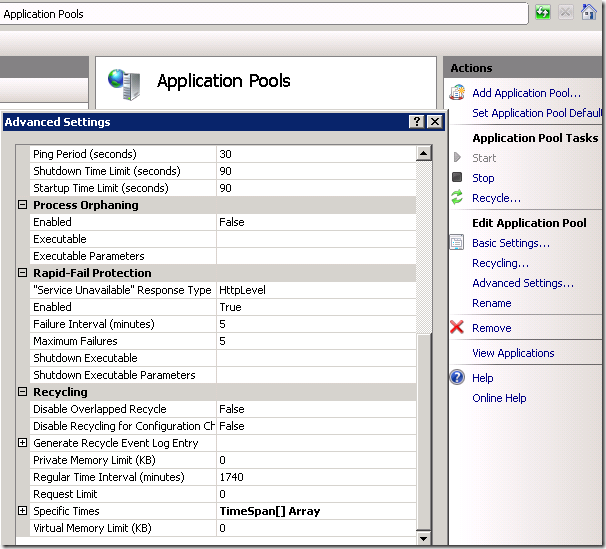Click the empty Executable value cell
The width and height of the screenshot is (606, 549).
click(x=316, y=239)
